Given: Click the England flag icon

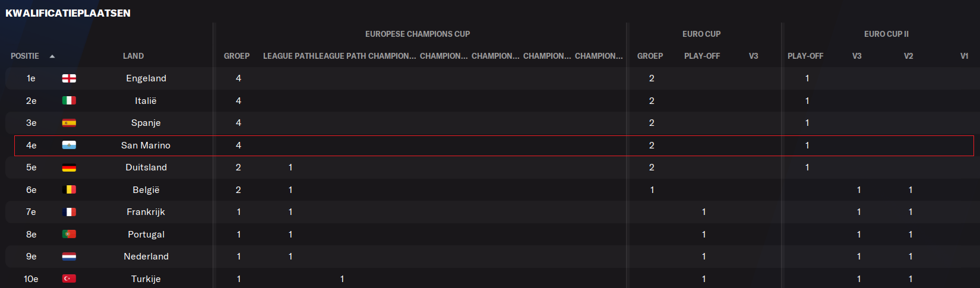Looking at the screenshot, I should click(x=69, y=78).
